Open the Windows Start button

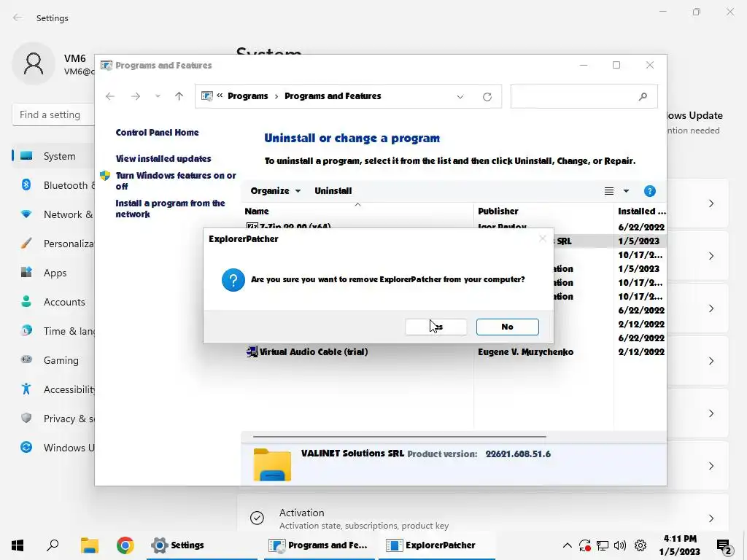(18, 545)
